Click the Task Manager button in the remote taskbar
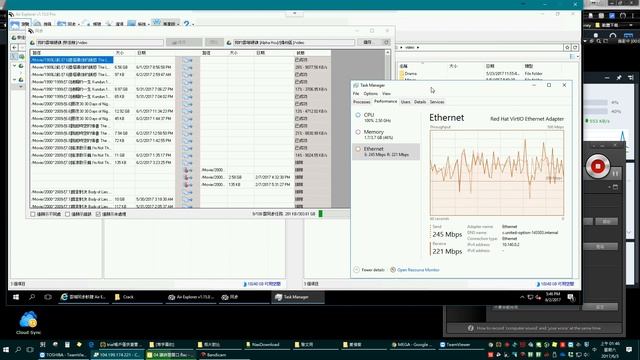The width and height of the screenshot is (640, 360). [x=298, y=297]
